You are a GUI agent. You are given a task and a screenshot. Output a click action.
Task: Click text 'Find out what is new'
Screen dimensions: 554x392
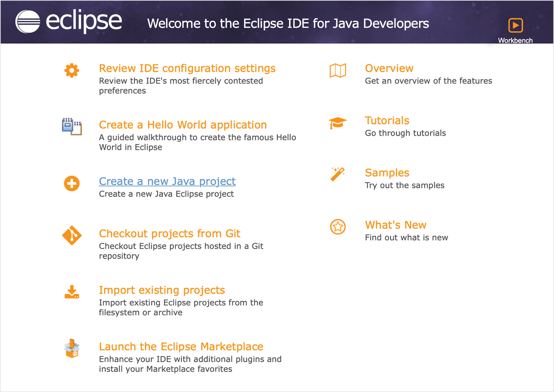(406, 238)
